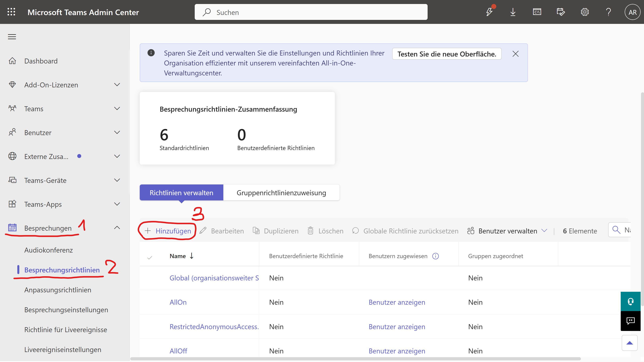Image resolution: width=644 pixels, height=362 pixels.
Task: Toggle the select-all checkmark in table header
Action: [x=150, y=257]
